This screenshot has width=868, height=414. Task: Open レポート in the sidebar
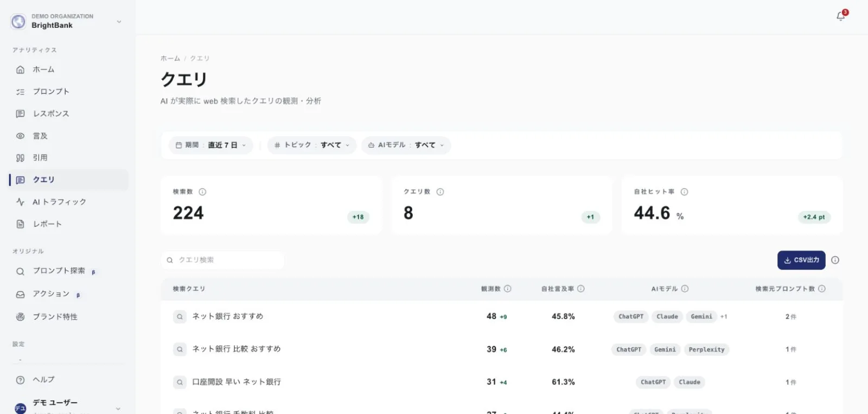pos(69,224)
